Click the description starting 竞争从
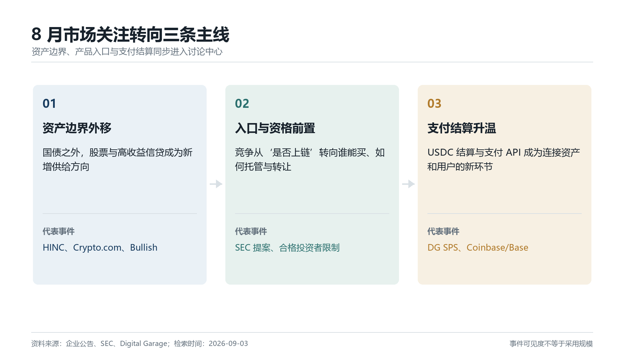624x364 pixels. pos(310,159)
